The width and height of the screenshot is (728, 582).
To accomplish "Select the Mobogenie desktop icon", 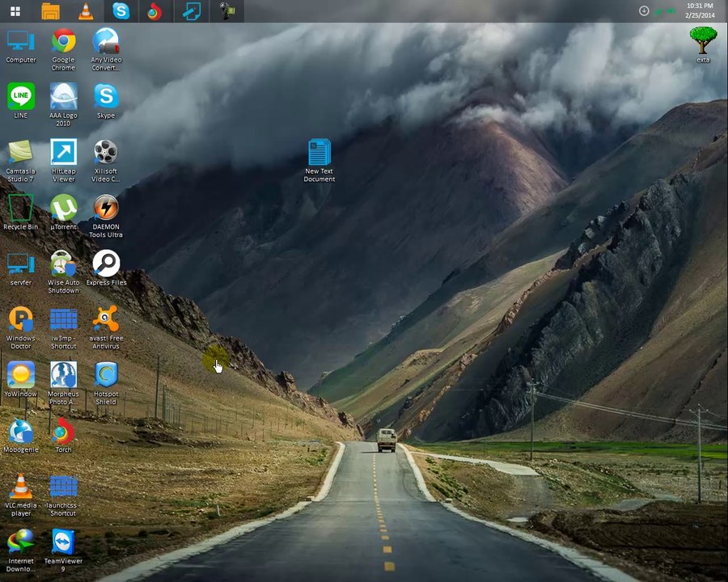I will [x=21, y=436].
